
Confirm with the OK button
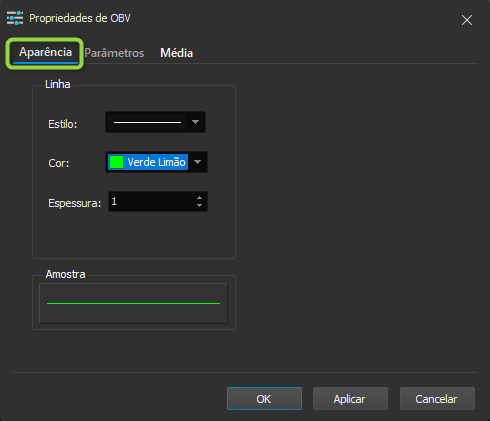coord(264,399)
